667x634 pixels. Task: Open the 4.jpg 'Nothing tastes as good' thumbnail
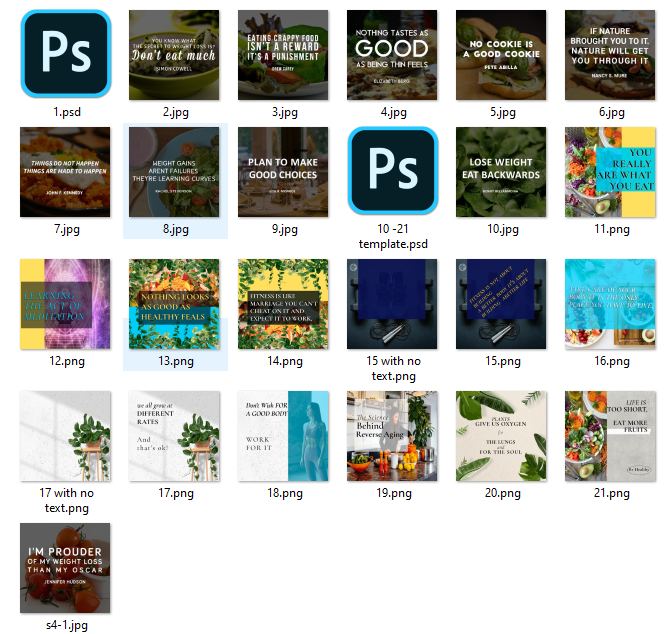392,55
